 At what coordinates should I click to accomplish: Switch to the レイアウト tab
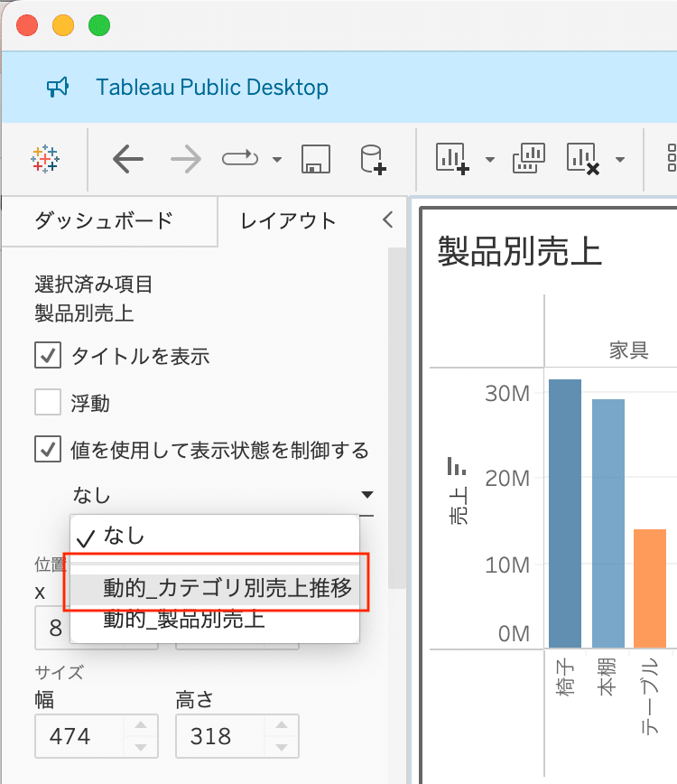coord(288,220)
